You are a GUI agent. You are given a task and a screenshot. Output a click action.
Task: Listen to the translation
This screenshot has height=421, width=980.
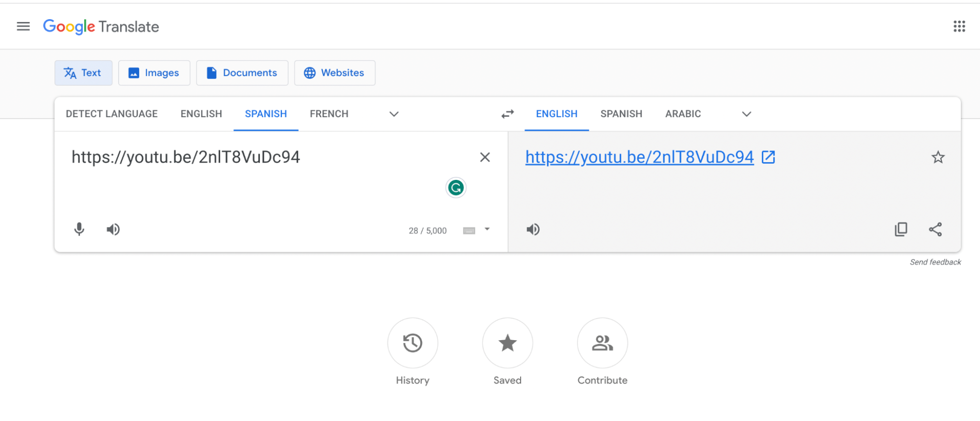coord(533,229)
